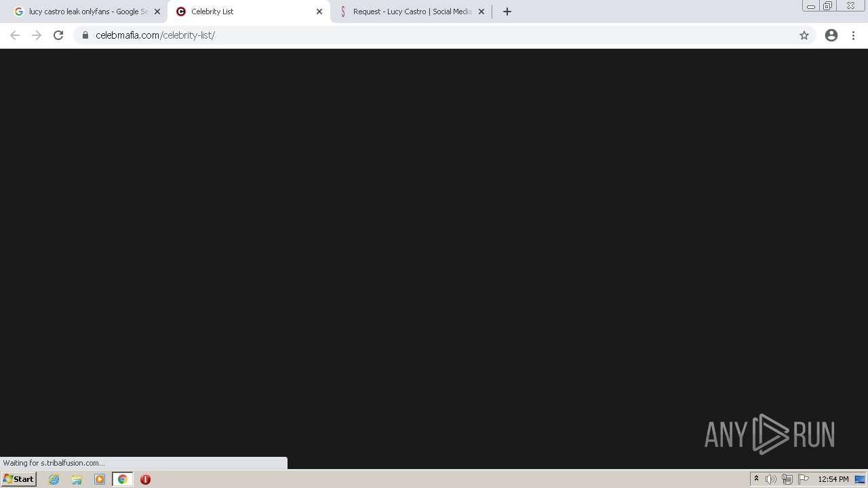Close the Google search tab
The height and width of the screenshot is (488, 868).
pyautogui.click(x=157, y=12)
